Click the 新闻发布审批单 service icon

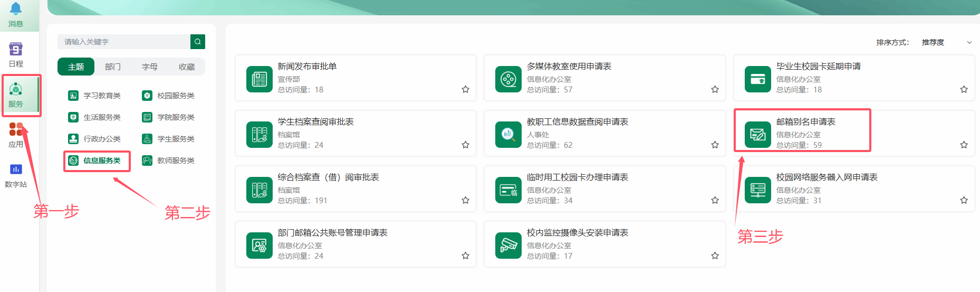pyautogui.click(x=260, y=79)
